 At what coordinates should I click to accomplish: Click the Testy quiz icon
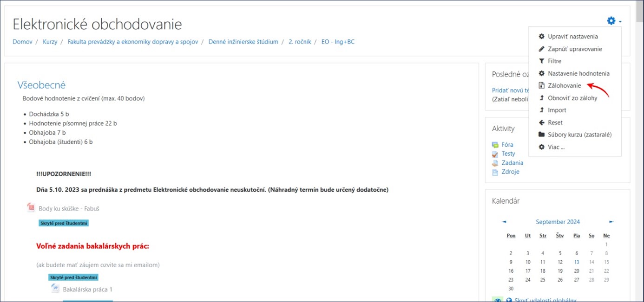click(x=495, y=154)
